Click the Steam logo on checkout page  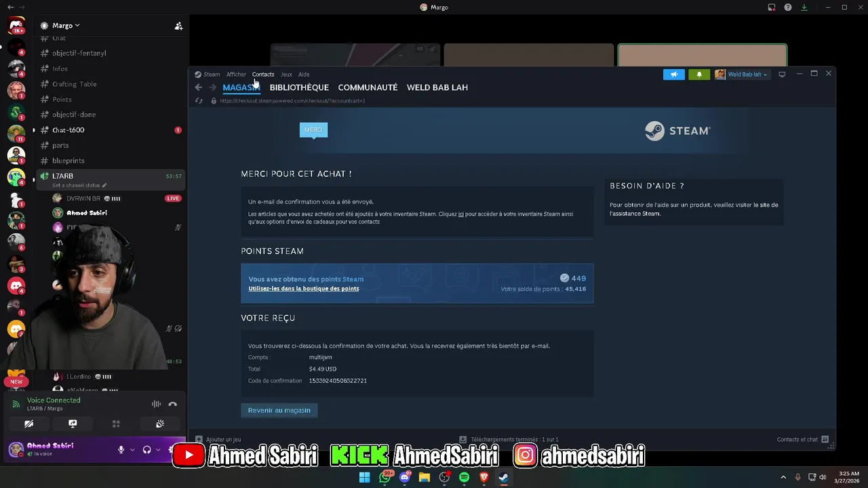coord(677,131)
